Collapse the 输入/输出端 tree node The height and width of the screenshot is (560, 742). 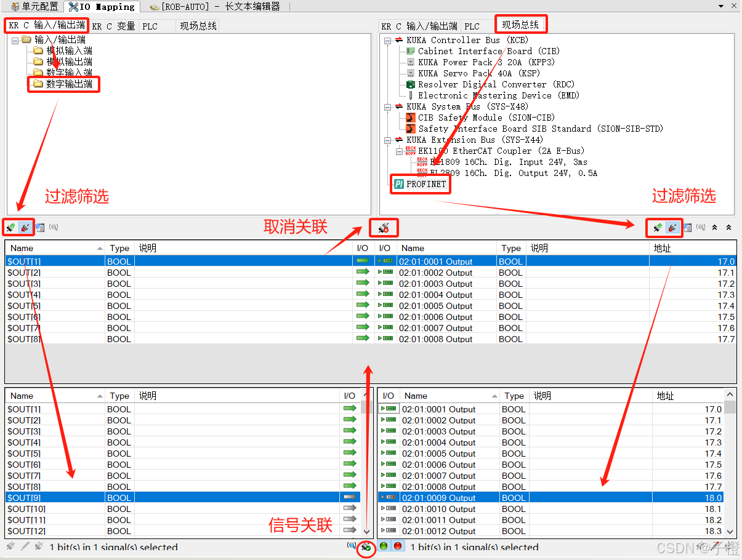click(x=15, y=40)
